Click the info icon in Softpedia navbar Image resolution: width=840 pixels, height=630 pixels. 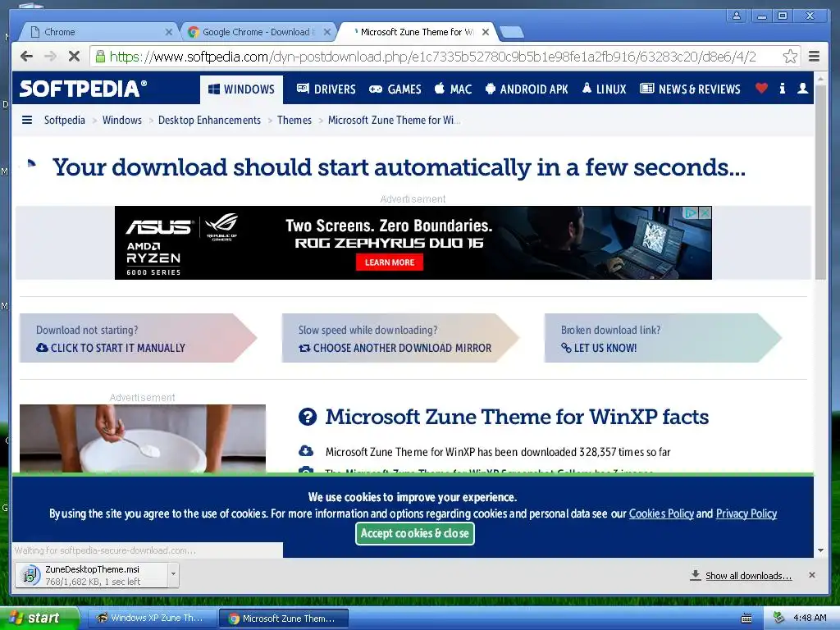tap(782, 89)
